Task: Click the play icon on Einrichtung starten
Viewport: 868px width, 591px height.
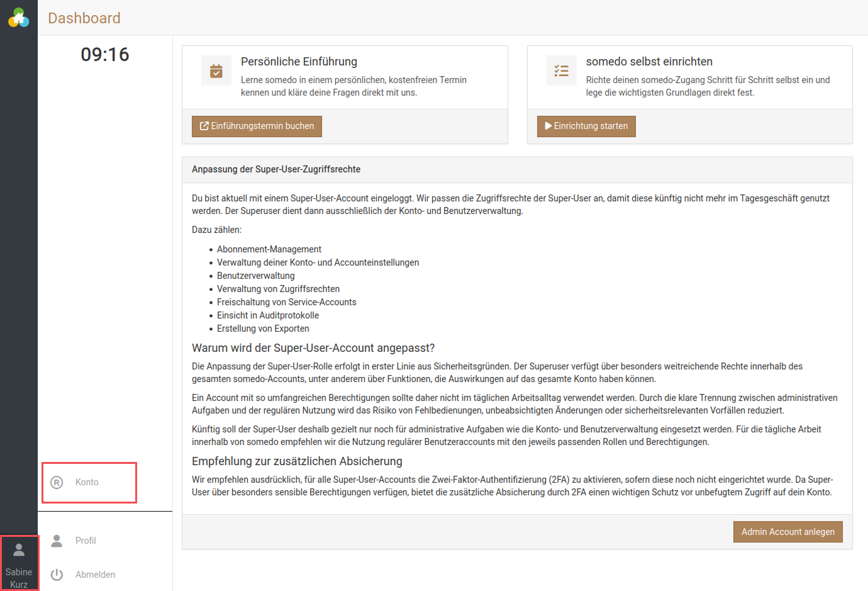Action: [x=548, y=126]
